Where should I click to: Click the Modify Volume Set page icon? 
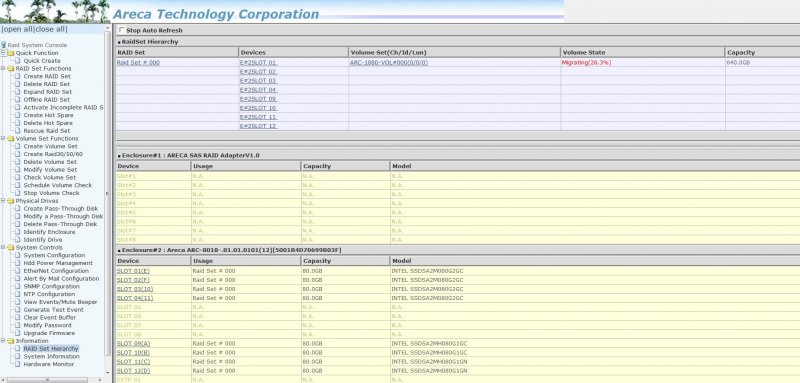(x=18, y=170)
